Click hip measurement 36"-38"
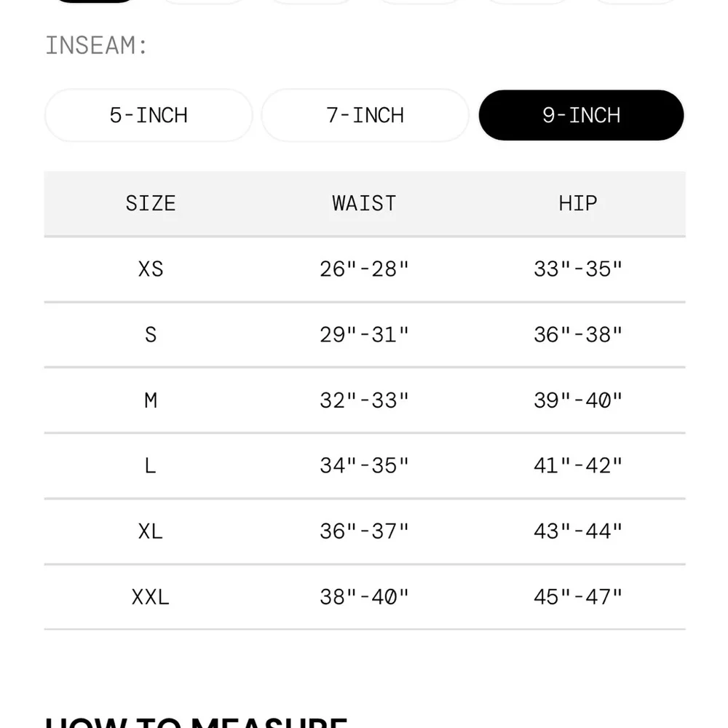The height and width of the screenshot is (728, 728). (578, 335)
